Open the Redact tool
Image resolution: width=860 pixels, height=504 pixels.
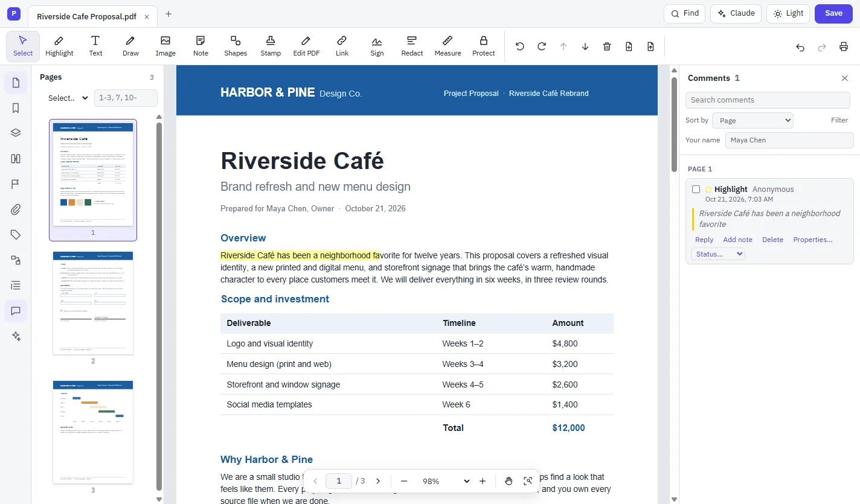[412, 46]
